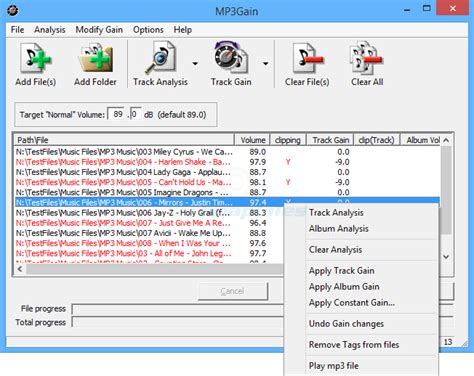Open the Options menu
The width and height of the screenshot is (474, 376).
click(148, 30)
